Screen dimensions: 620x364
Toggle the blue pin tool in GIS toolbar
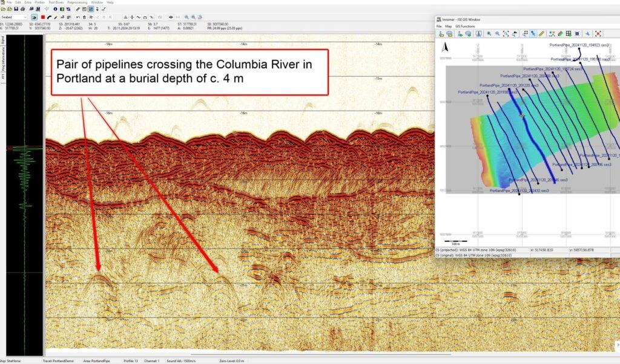533,34
